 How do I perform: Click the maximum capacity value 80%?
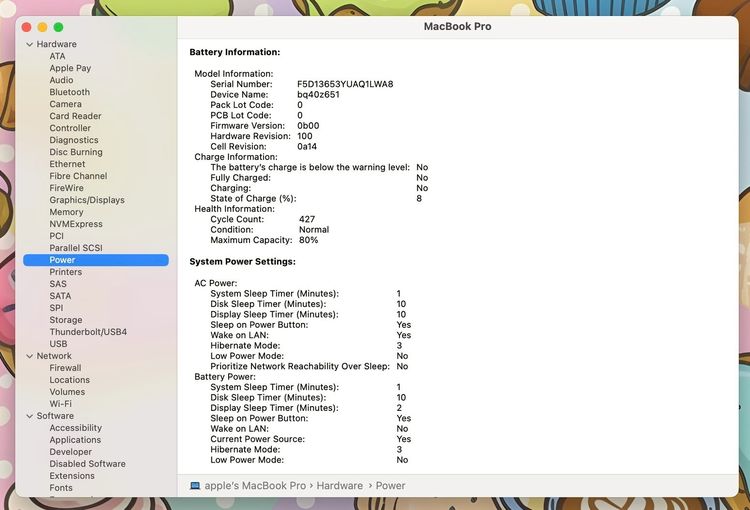point(309,240)
